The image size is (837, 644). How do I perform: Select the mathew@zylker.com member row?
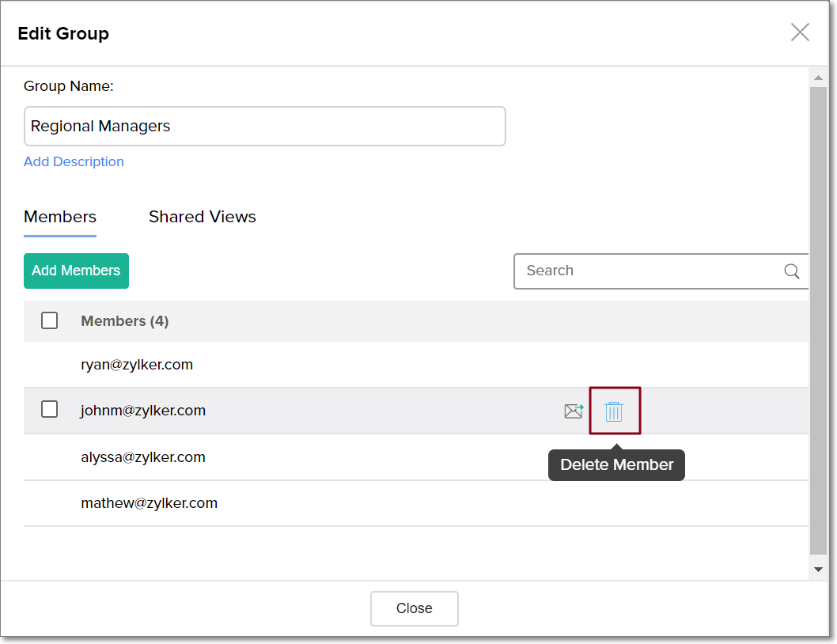149,503
